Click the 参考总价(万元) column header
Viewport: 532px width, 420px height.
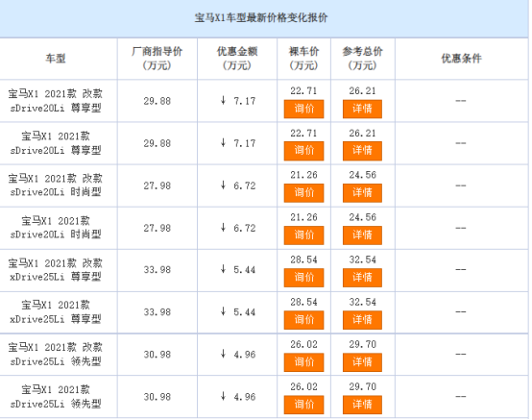point(362,59)
